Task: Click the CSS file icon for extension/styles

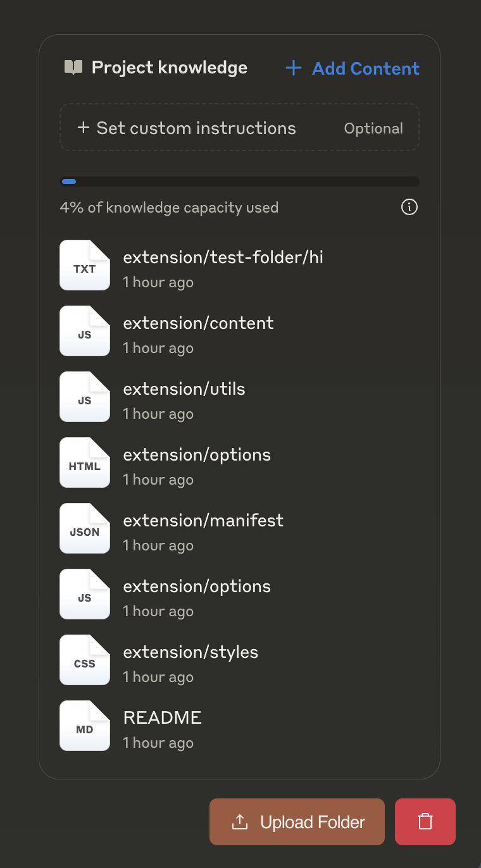Action: pyautogui.click(x=85, y=660)
